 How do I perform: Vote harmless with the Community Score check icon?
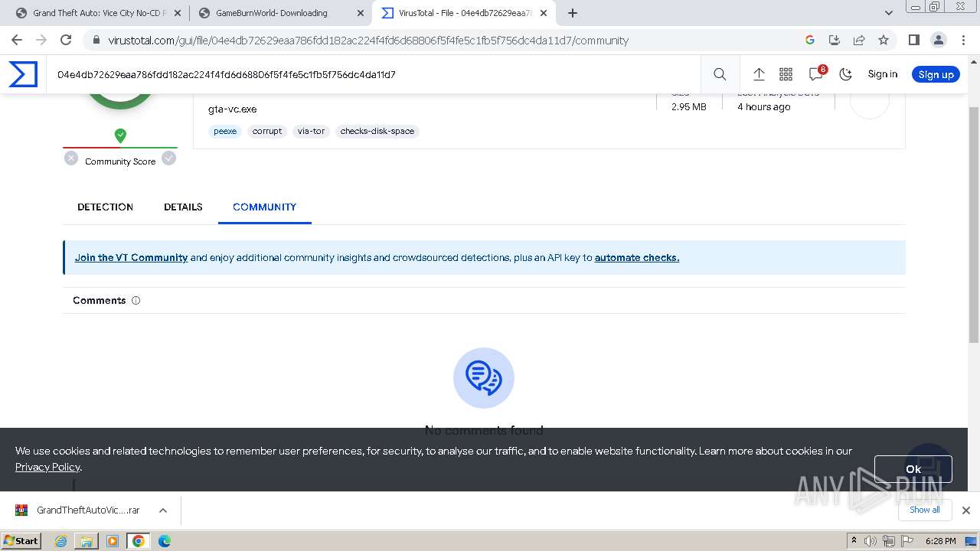click(169, 158)
